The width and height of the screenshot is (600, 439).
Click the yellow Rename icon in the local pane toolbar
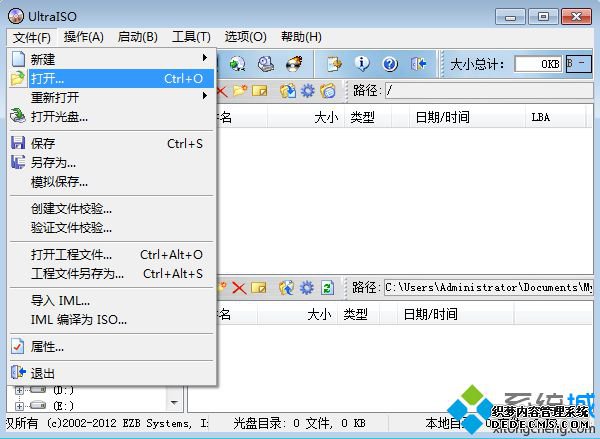[259, 288]
